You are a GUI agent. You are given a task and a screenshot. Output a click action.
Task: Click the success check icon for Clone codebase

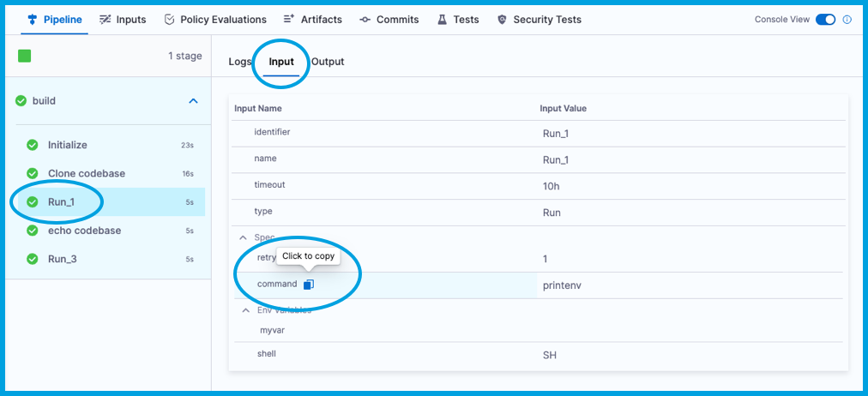(33, 173)
